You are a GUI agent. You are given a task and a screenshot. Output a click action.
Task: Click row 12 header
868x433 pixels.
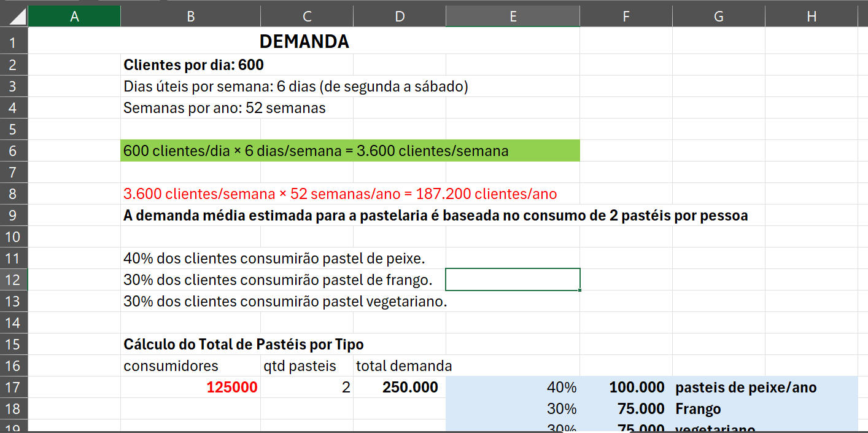[14, 280]
